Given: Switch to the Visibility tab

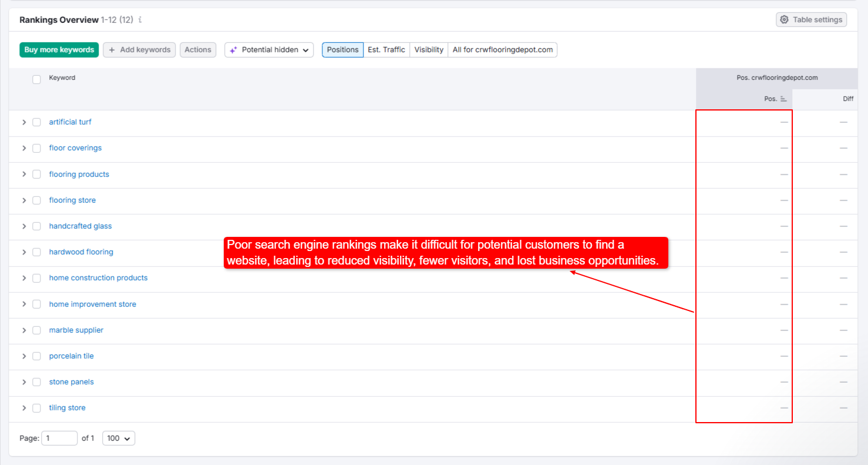Looking at the screenshot, I should [429, 50].
